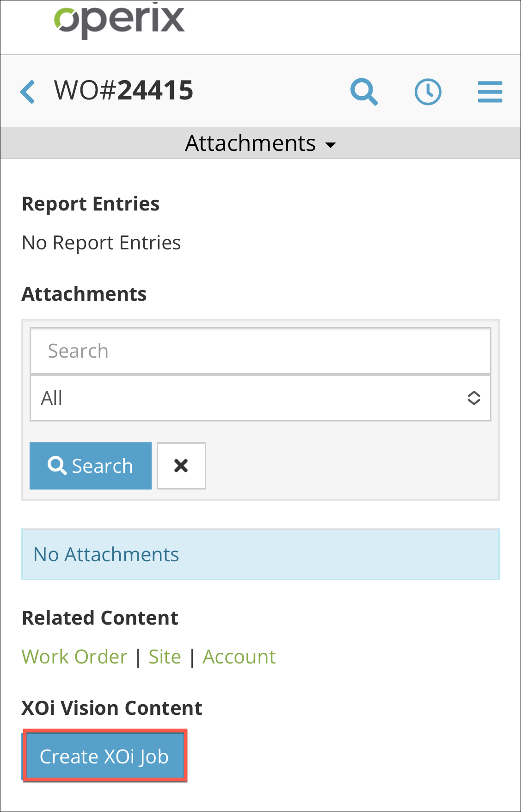Viewport: 521px width, 812px height.
Task: Click the operix logo
Action: (x=119, y=21)
